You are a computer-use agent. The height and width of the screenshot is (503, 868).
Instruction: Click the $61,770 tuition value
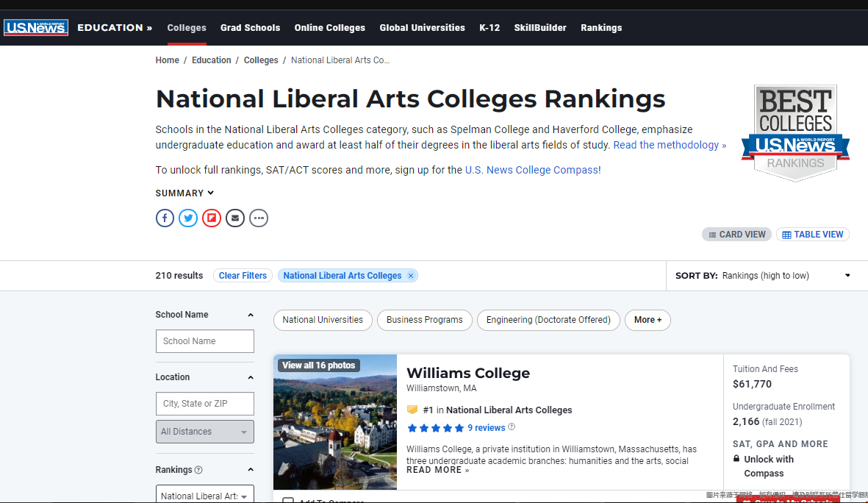point(752,384)
